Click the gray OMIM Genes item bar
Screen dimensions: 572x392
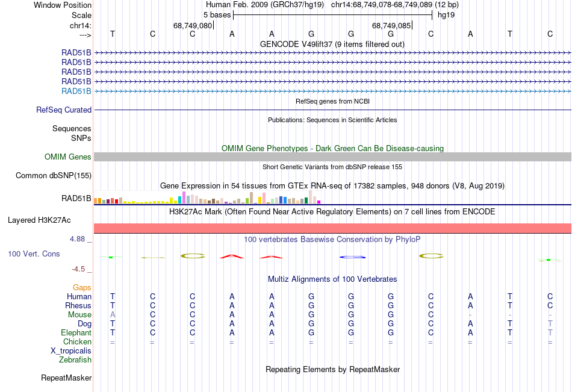tap(332, 157)
